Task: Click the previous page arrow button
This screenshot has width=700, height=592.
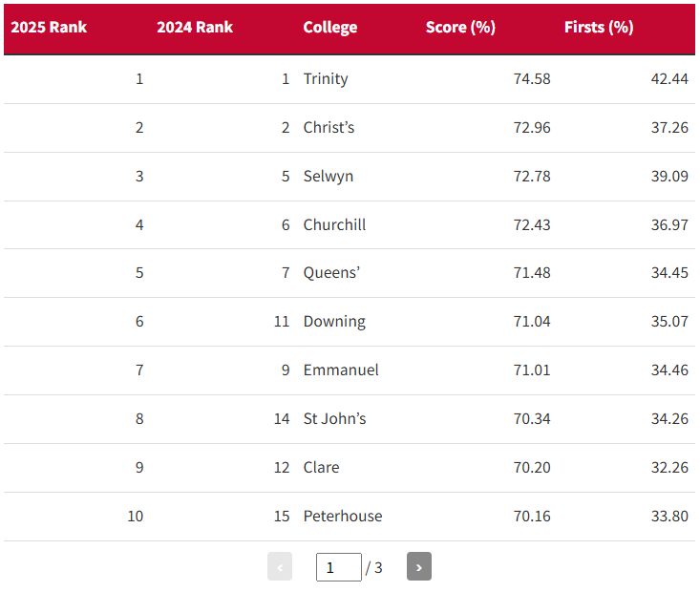Action: [280, 567]
